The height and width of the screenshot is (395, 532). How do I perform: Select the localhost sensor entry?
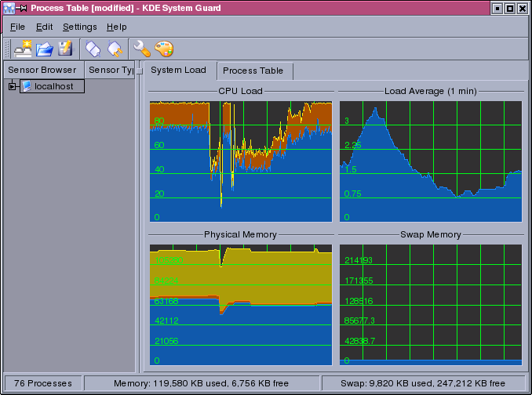[x=53, y=86]
